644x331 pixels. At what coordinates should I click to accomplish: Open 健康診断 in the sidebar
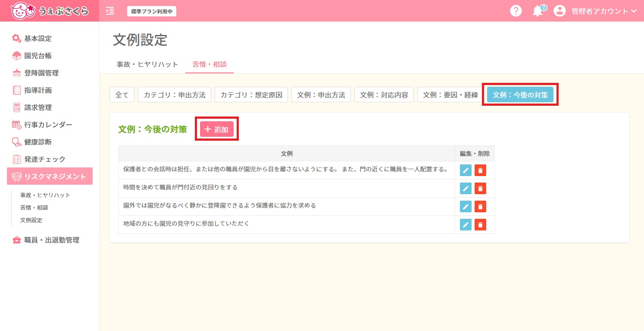[38, 142]
